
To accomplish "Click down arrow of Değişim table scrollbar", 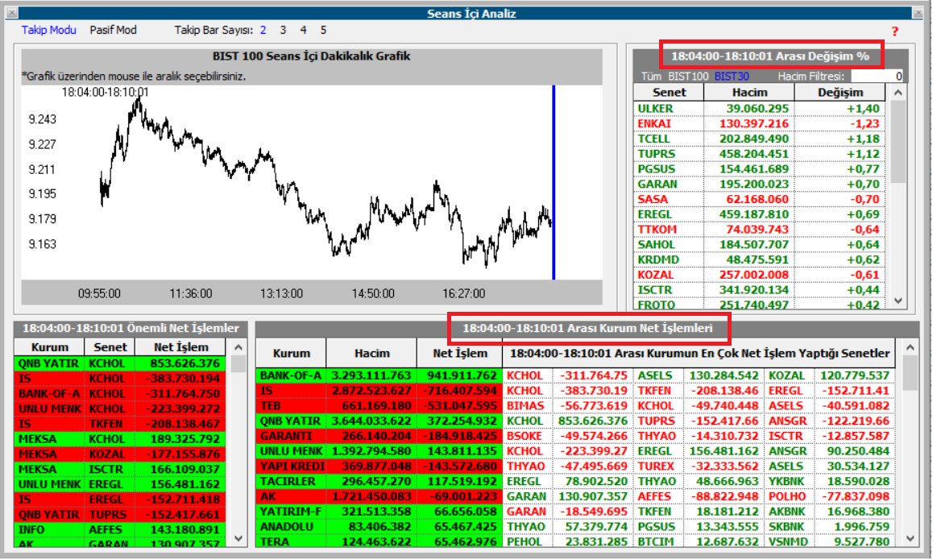I will pos(898,301).
